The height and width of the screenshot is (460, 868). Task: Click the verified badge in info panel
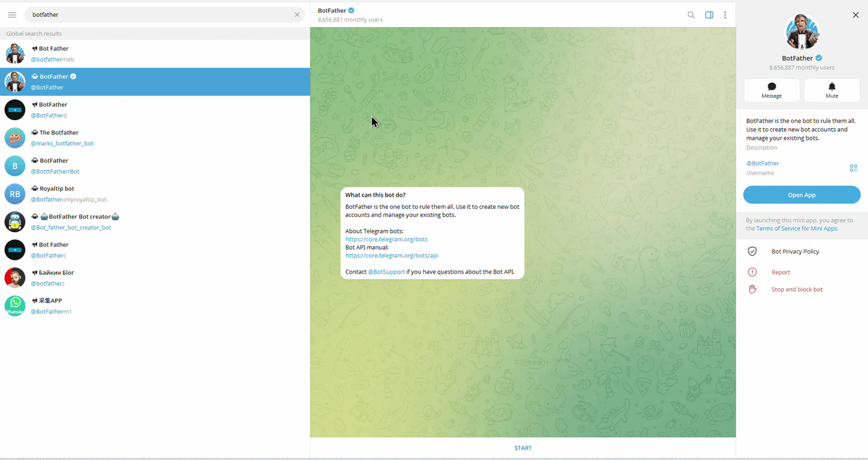[x=818, y=58]
